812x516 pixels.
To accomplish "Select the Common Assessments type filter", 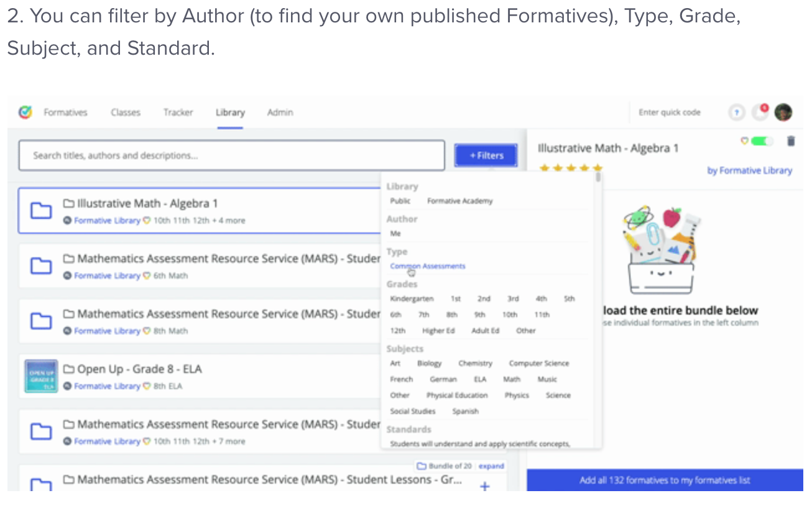I will (428, 266).
